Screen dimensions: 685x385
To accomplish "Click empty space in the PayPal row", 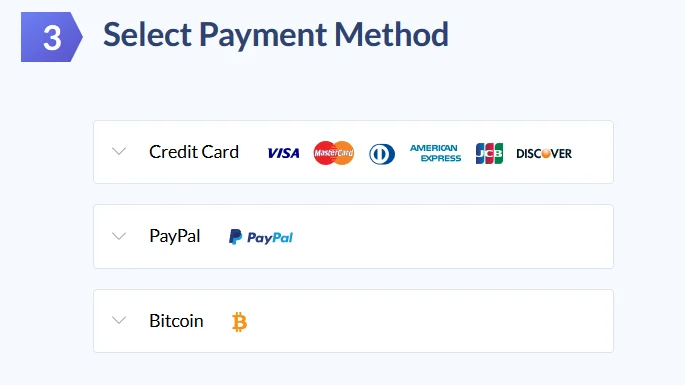I will (x=452, y=236).
